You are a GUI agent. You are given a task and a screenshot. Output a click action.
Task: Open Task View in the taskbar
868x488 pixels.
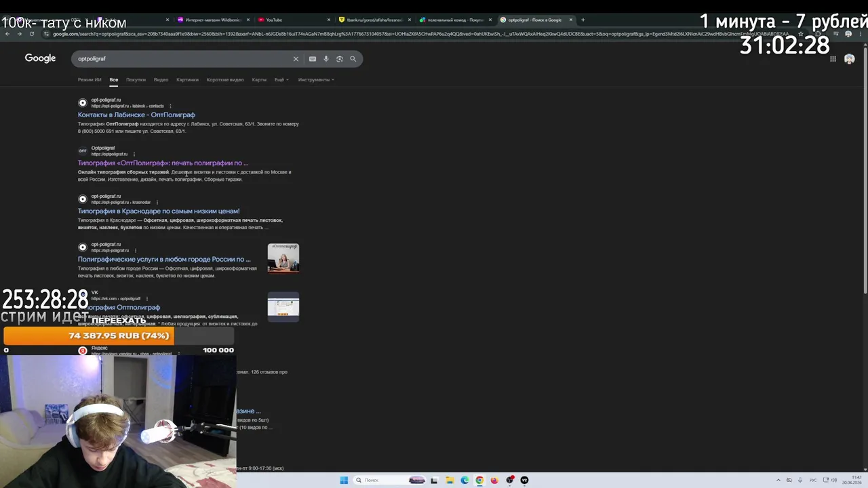click(434, 480)
